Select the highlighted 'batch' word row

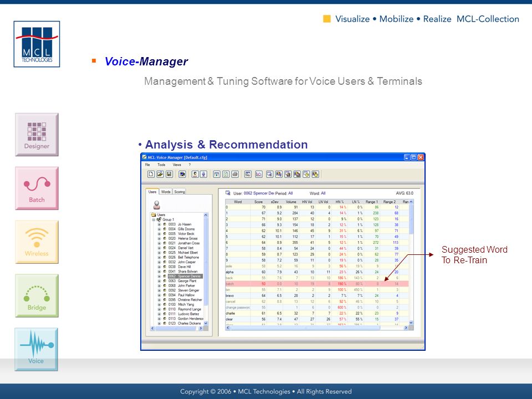coord(317,284)
